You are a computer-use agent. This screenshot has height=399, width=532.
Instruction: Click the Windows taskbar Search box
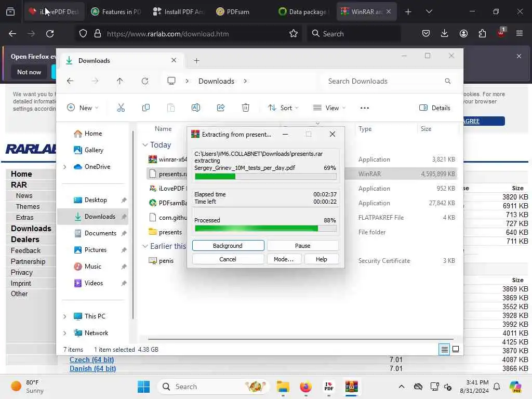click(x=213, y=387)
